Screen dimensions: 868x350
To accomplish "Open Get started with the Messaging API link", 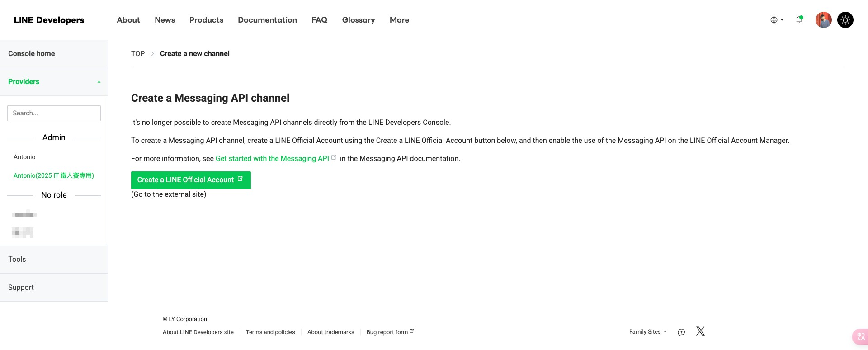I will 272,159.
